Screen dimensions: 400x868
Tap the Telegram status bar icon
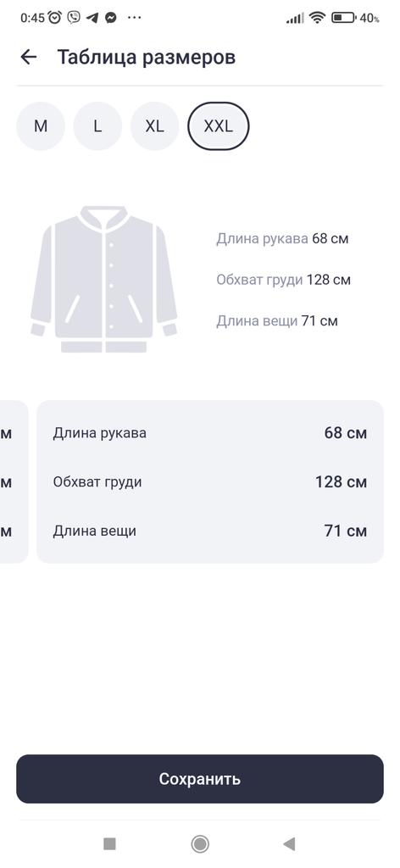[92, 18]
